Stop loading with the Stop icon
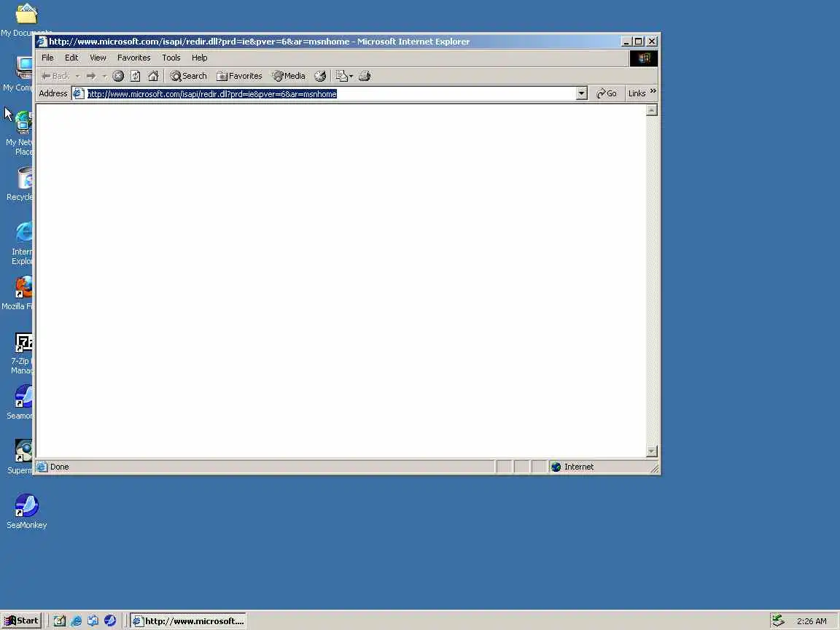 [118, 76]
